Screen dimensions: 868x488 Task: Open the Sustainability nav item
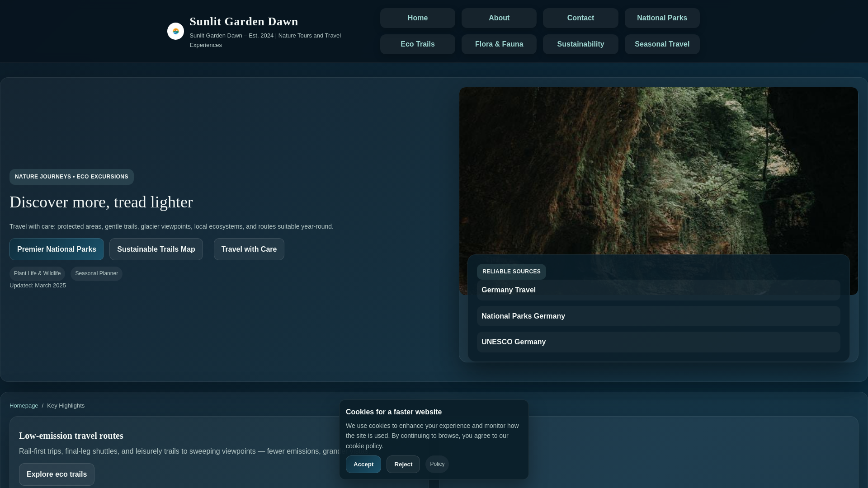tap(580, 44)
